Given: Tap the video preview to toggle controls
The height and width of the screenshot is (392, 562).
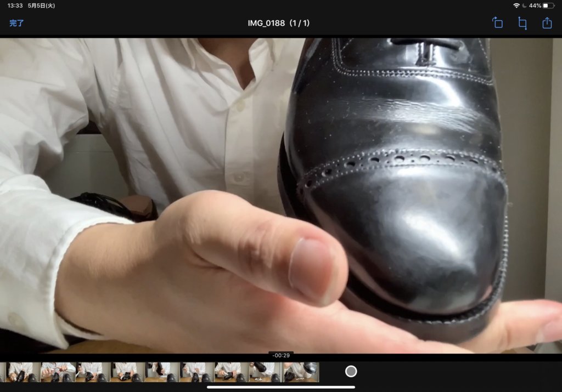Looking at the screenshot, I should click(280, 195).
